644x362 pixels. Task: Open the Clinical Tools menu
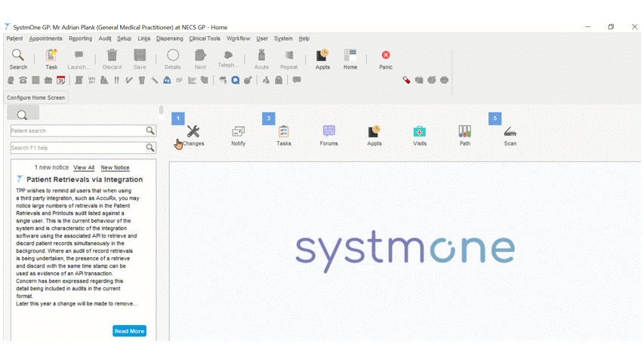205,38
